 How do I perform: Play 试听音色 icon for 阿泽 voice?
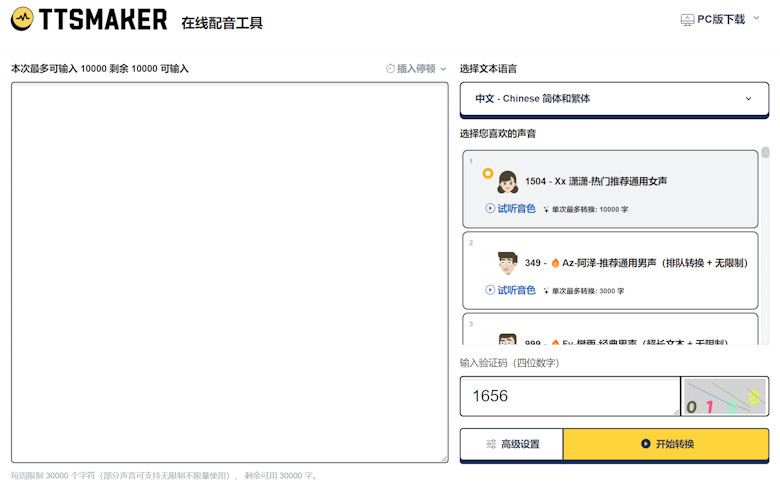coord(490,290)
